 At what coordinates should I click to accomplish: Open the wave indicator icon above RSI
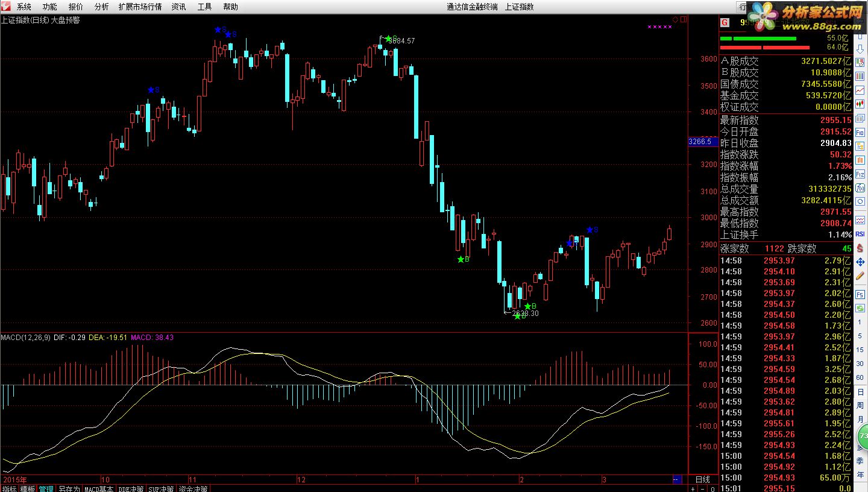860,219
